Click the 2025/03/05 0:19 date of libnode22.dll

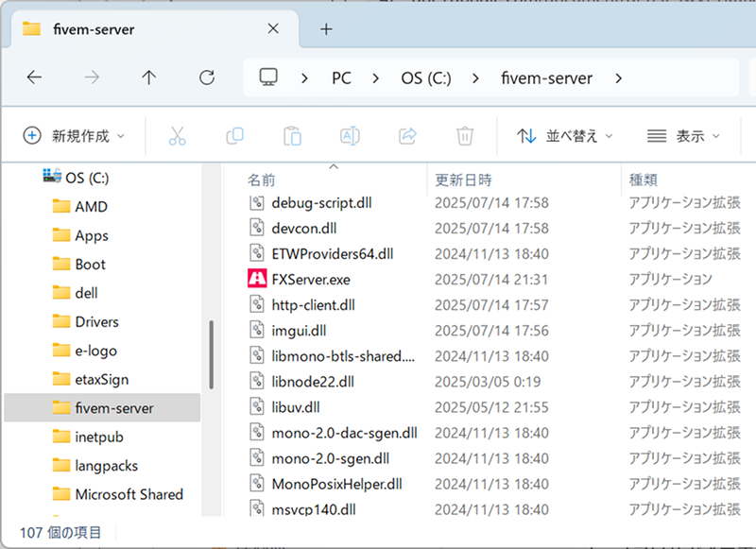coord(488,381)
